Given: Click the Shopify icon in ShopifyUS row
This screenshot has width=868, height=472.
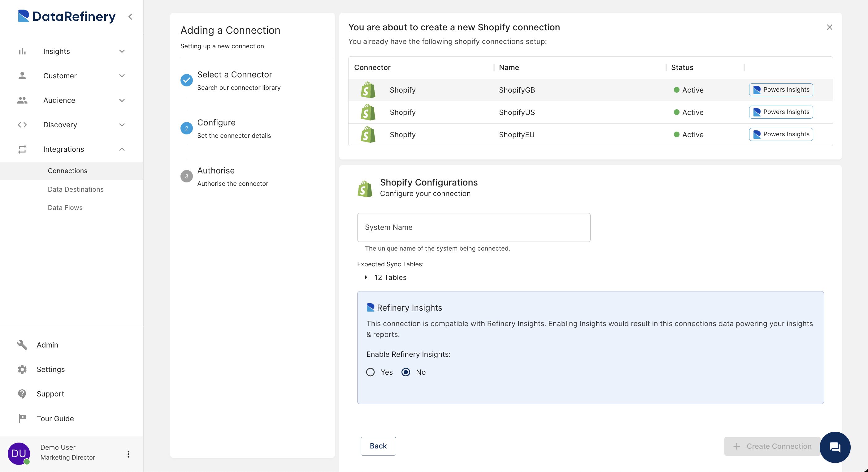Looking at the screenshot, I should [368, 112].
